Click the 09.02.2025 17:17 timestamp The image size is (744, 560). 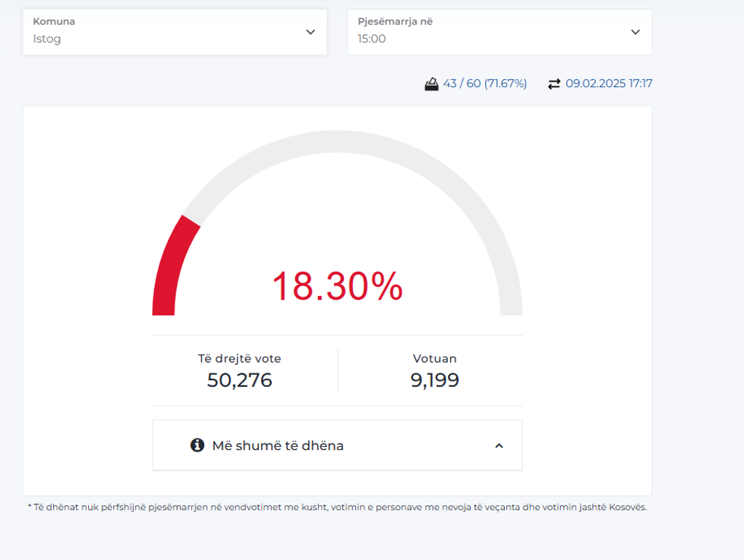pyautogui.click(x=609, y=83)
